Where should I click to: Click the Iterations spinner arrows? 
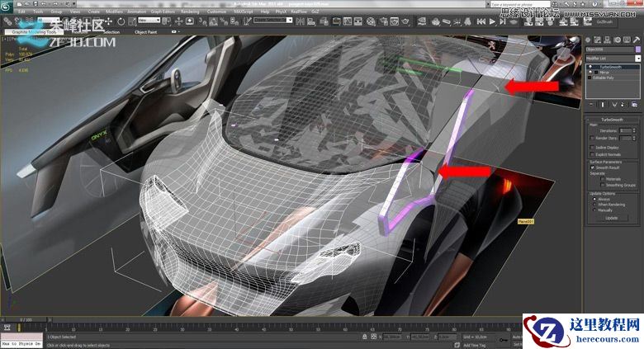(x=634, y=130)
